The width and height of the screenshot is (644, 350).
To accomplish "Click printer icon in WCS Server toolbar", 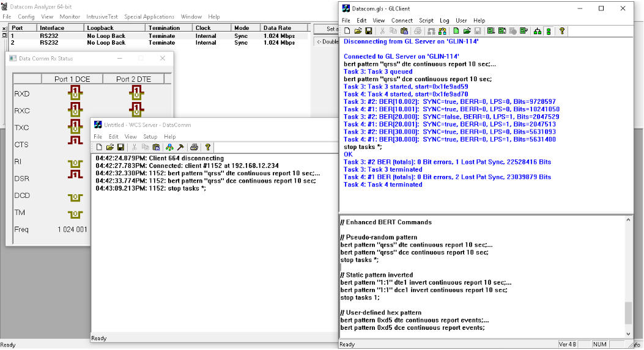I will (194, 147).
